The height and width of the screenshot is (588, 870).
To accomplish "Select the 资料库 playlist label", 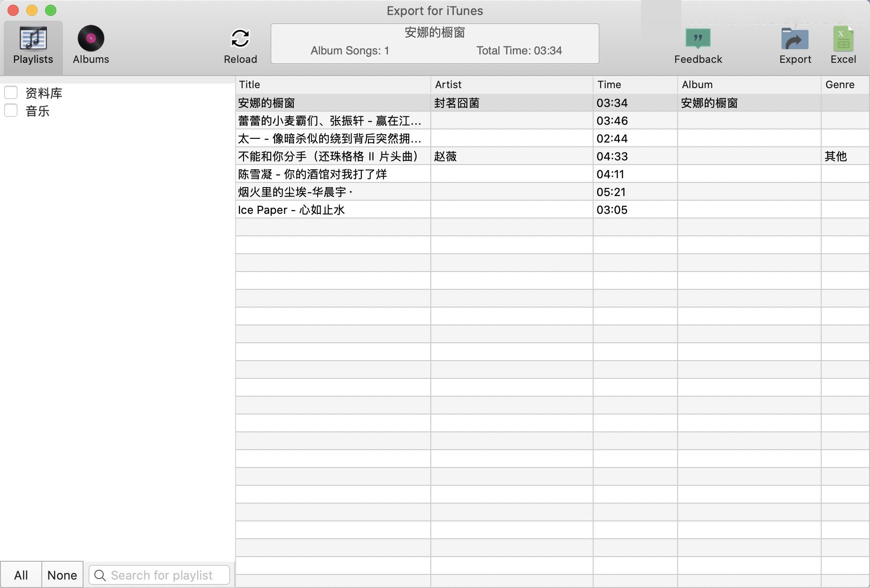I will pos(44,93).
